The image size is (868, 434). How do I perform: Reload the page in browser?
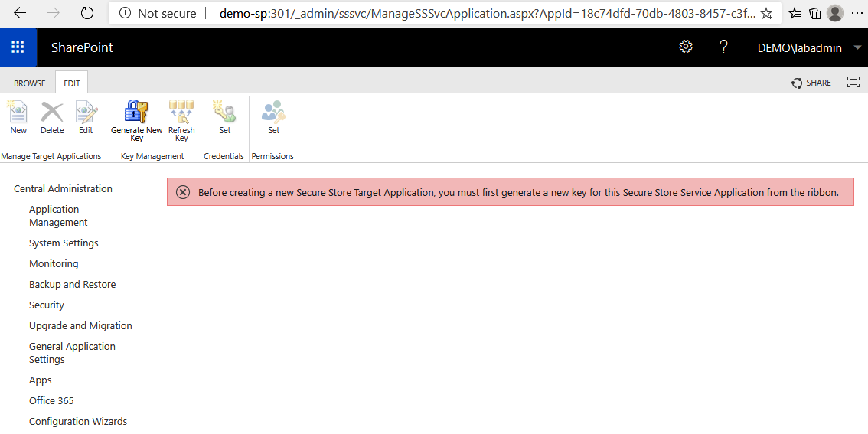click(87, 13)
